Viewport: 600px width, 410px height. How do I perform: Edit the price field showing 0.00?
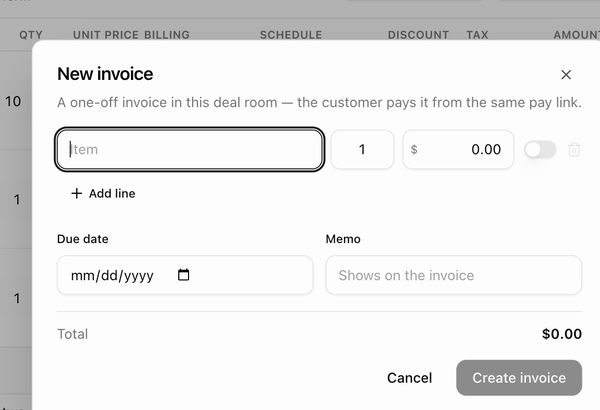(458, 149)
